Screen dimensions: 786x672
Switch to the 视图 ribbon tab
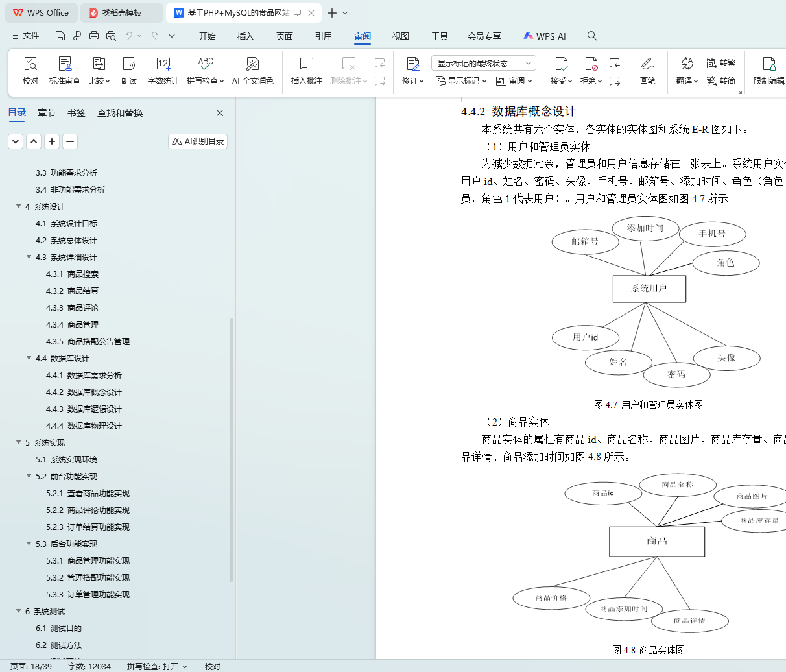(x=401, y=36)
